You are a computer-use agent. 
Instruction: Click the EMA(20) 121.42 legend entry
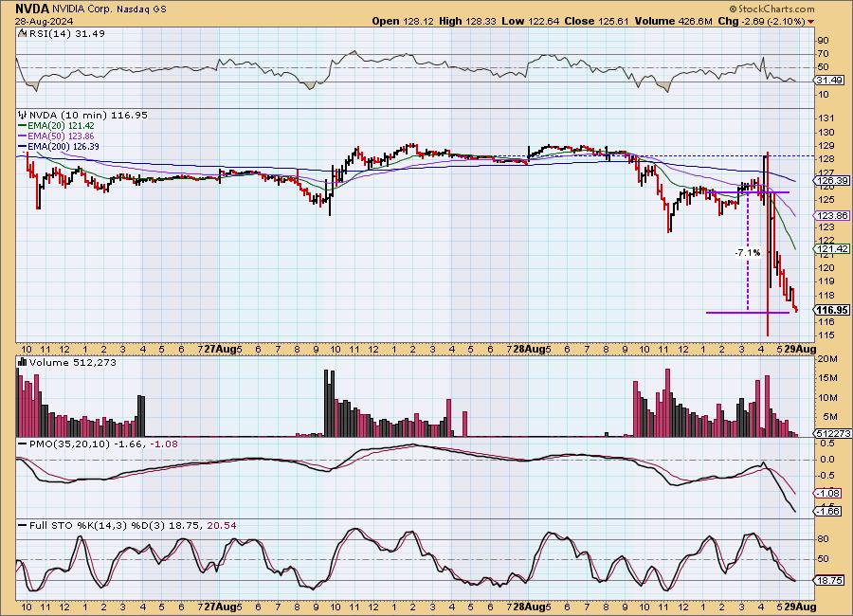[x=56, y=126]
